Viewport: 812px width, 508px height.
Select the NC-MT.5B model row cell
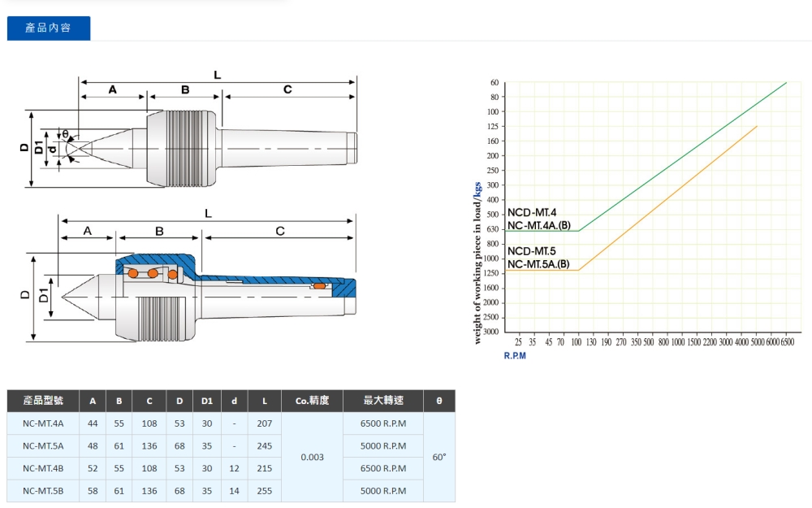(44, 491)
